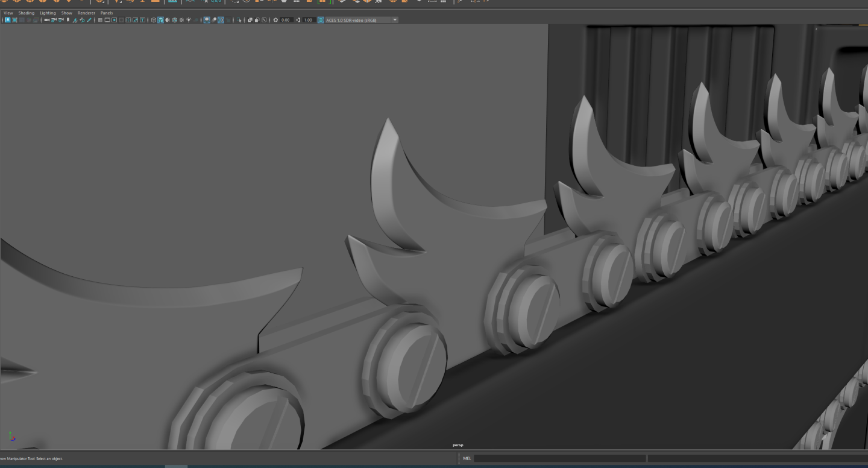Open the Lighting panel menu
The height and width of the screenshot is (468, 868).
click(48, 13)
